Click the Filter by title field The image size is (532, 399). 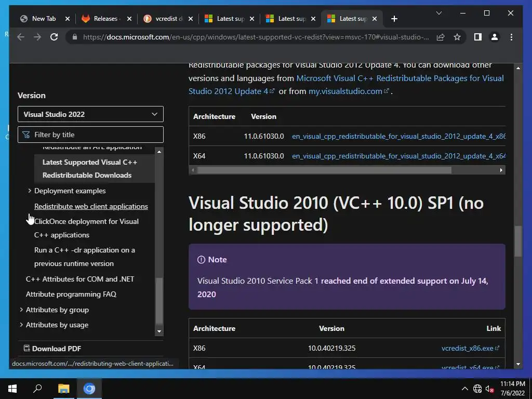(x=90, y=135)
